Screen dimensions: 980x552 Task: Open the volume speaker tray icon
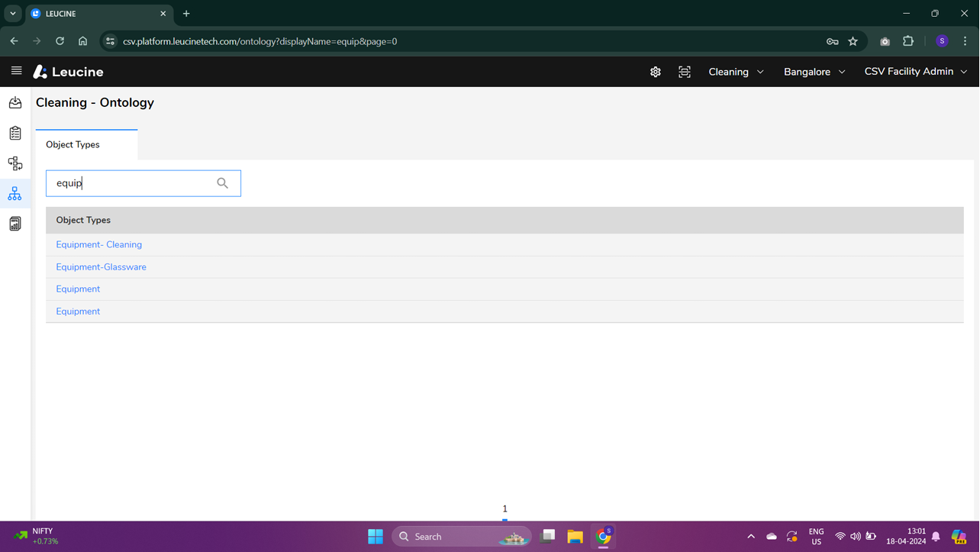pos(856,537)
